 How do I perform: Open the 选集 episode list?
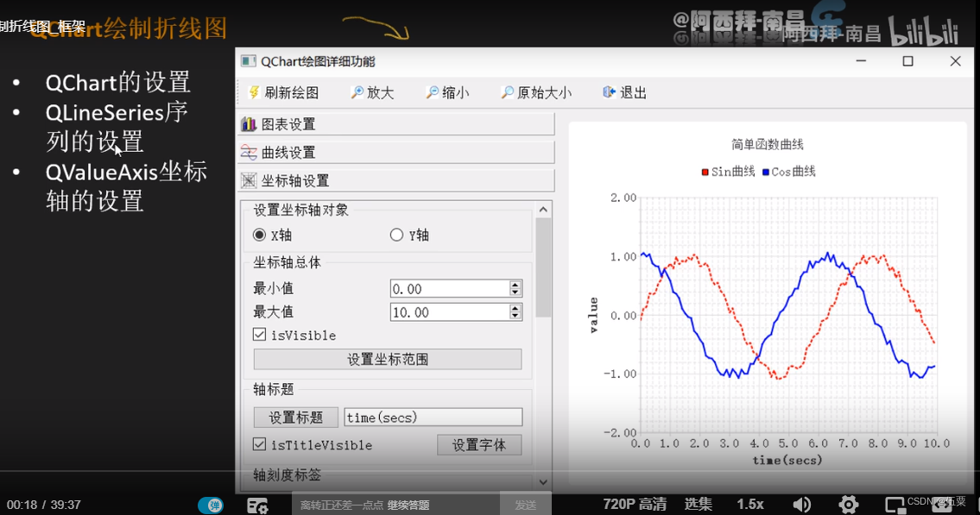click(x=698, y=503)
